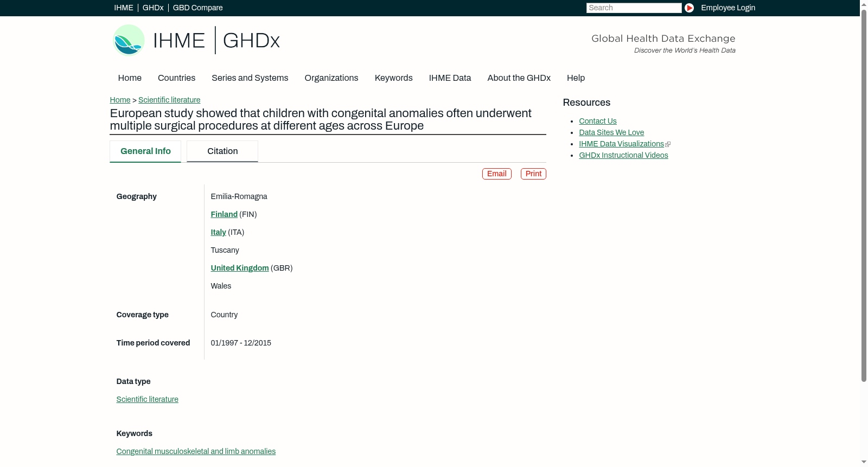Click Employee Login
This screenshot has height=467, width=868.
coord(728,8)
